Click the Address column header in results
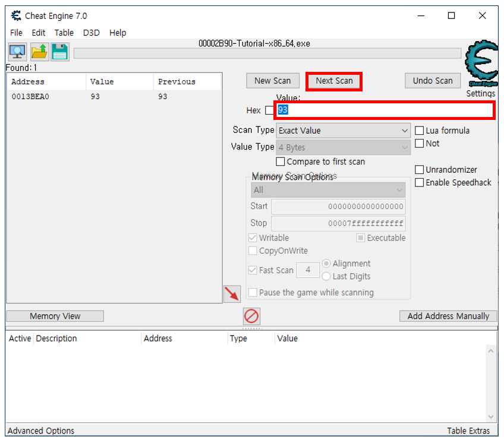Image resolution: width=504 pixels, height=443 pixels. [47, 81]
